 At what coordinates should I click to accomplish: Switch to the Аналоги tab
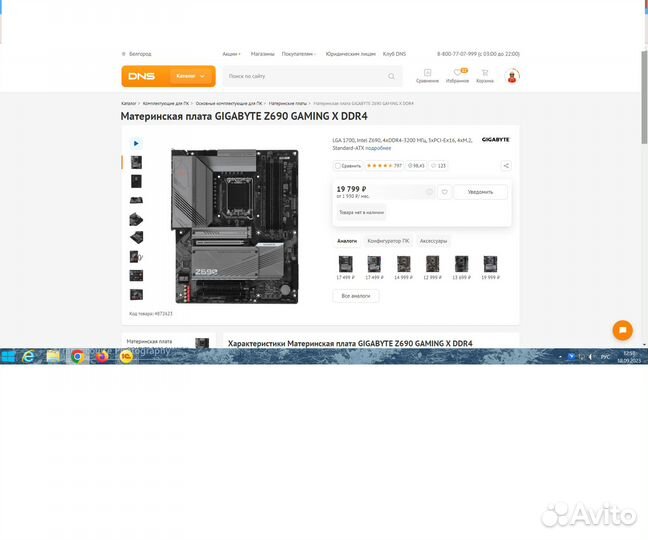point(347,241)
